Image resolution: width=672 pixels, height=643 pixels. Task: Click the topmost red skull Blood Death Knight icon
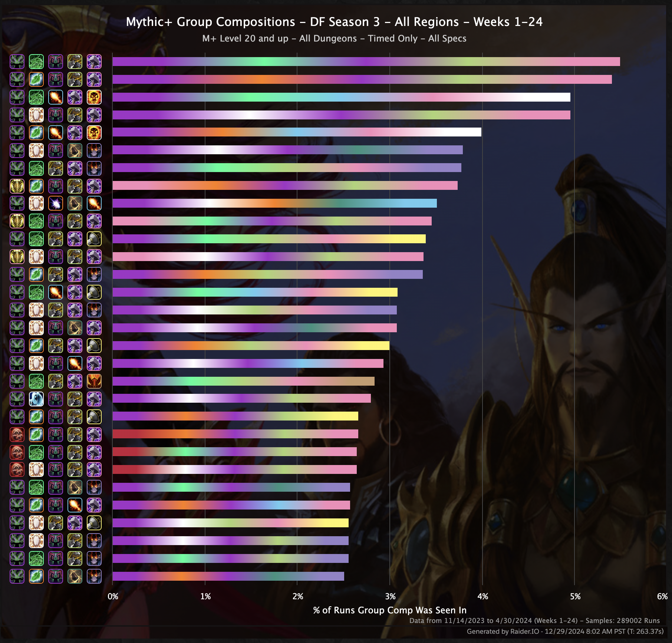(17, 435)
